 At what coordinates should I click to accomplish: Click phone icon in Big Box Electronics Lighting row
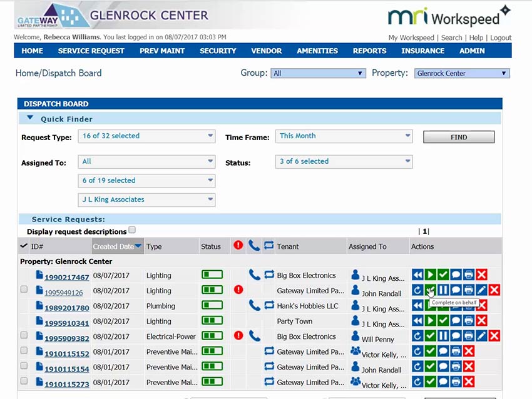pyautogui.click(x=255, y=275)
